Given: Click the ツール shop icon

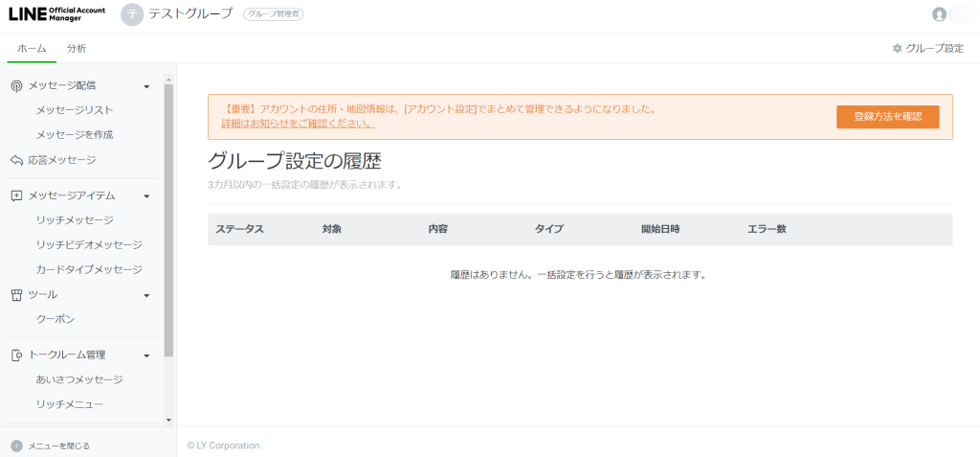Looking at the screenshot, I should pos(16,294).
